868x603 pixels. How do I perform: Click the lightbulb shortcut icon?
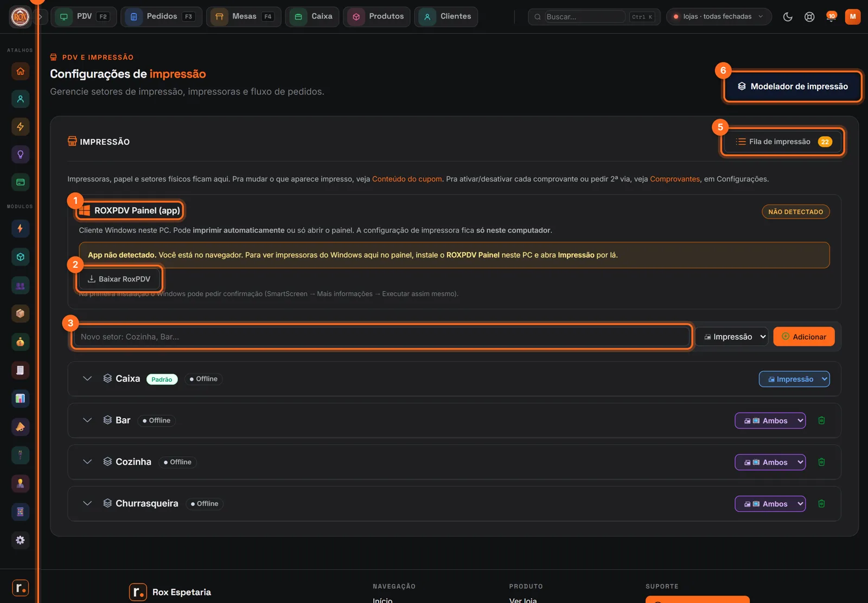point(20,155)
